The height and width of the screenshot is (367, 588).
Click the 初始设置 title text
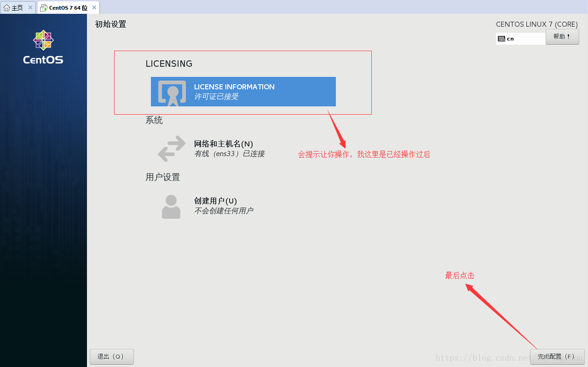pos(110,24)
